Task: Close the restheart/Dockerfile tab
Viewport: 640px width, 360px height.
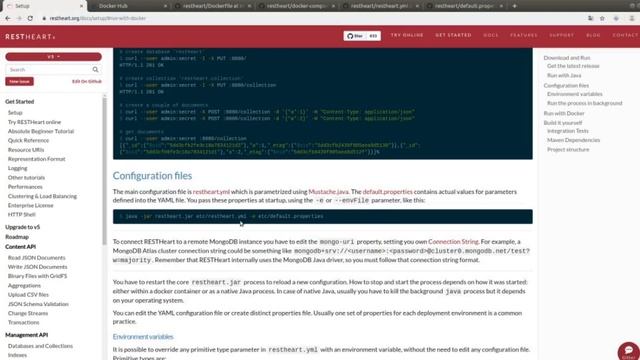Action: [x=249, y=6]
